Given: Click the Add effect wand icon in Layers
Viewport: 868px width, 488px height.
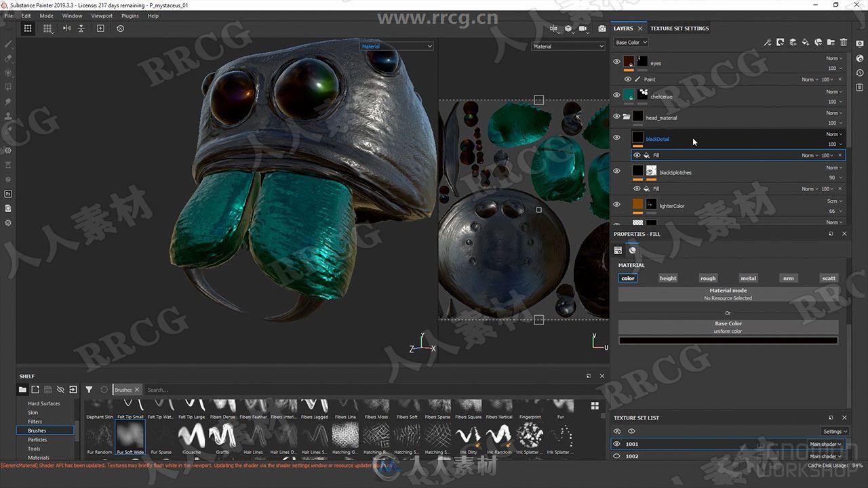Looking at the screenshot, I should [x=767, y=42].
